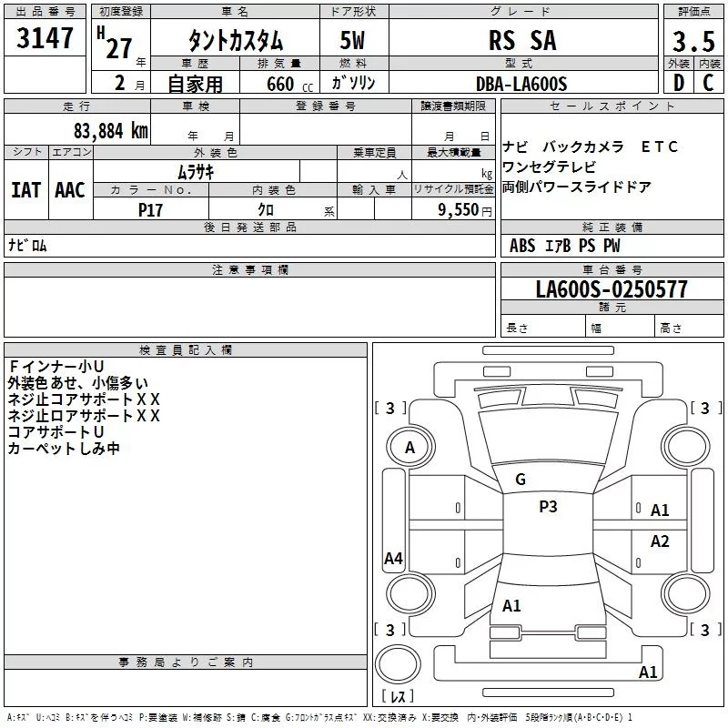Select the later-shipped part ナビ ロム

point(27,246)
